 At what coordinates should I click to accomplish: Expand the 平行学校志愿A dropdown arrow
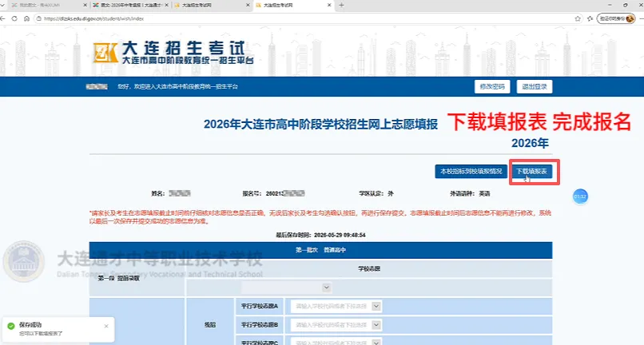376,306
